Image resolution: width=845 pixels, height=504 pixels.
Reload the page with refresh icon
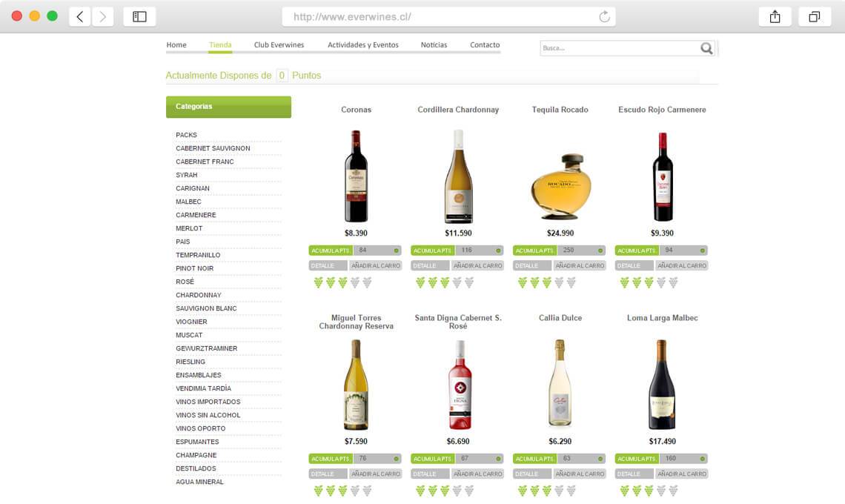click(604, 17)
